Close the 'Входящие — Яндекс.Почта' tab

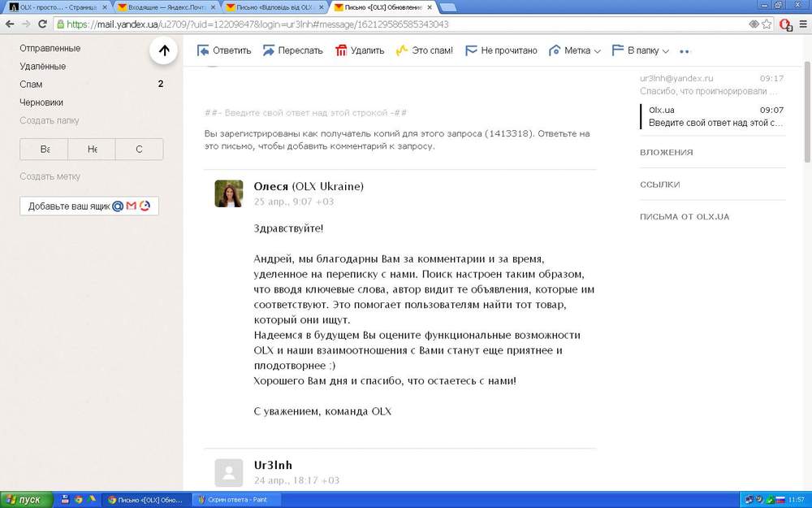tap(213, 8)
